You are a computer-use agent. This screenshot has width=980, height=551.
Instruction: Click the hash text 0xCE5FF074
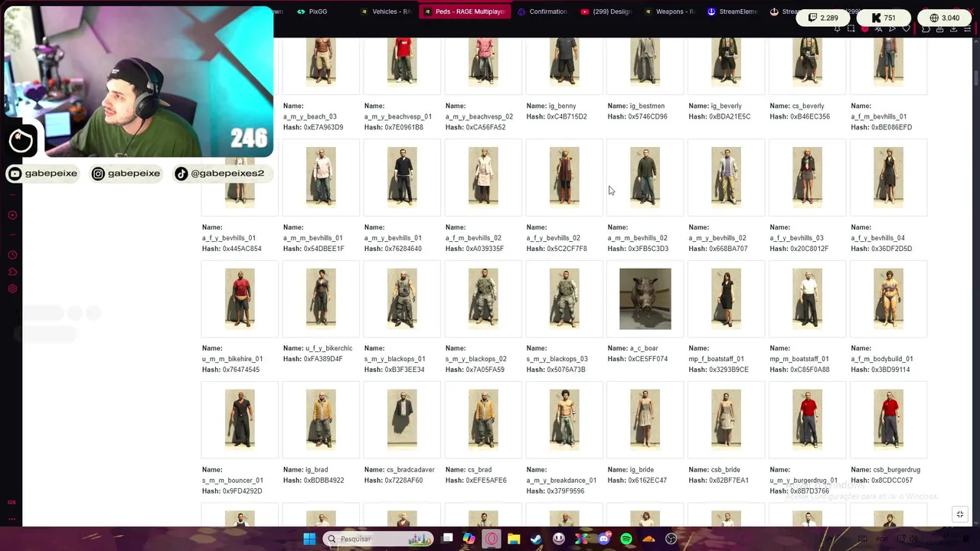tap(648, 359)
